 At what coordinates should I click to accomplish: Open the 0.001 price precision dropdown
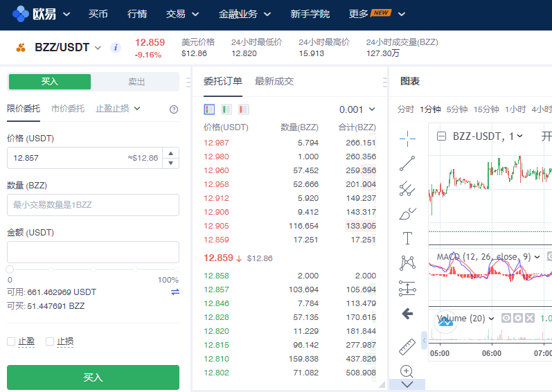pyautogui.click(x=357, y=109)
